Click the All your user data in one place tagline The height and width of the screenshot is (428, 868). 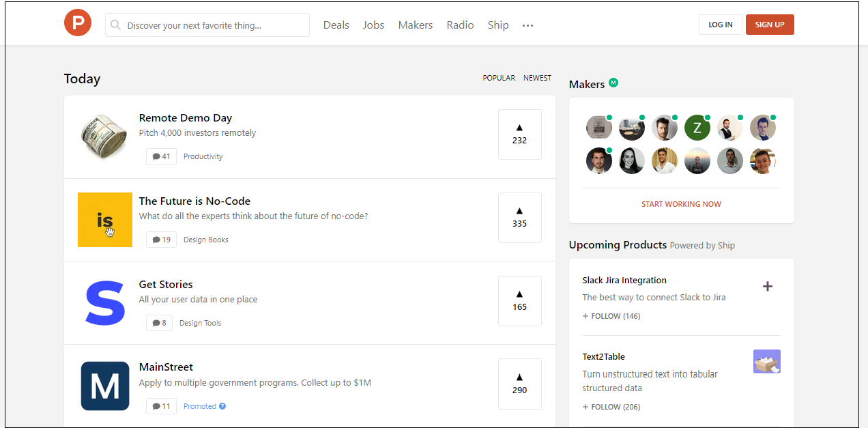[199, 300]
